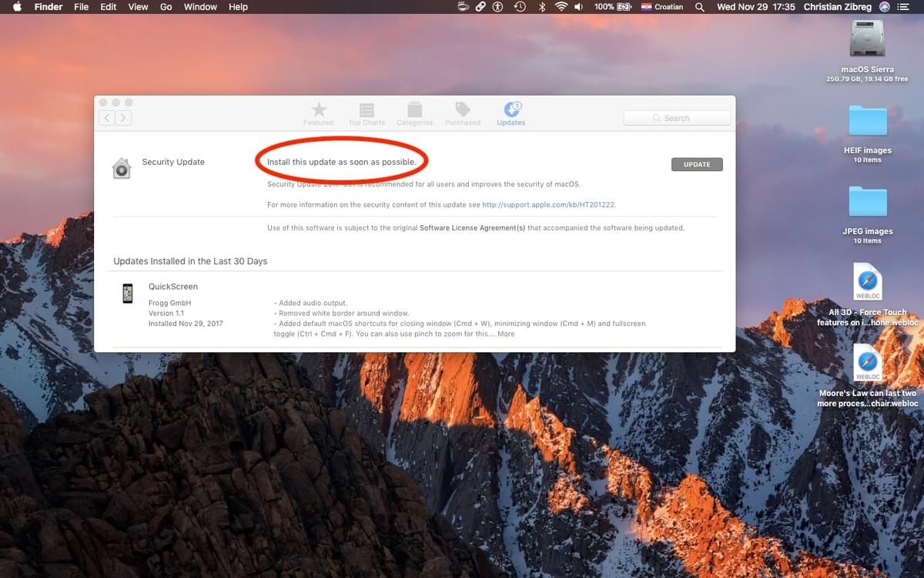Viewport: 924px width, 578px height.
Task: Click "Install this update as soon as possible."
Action: pos(342,162)
